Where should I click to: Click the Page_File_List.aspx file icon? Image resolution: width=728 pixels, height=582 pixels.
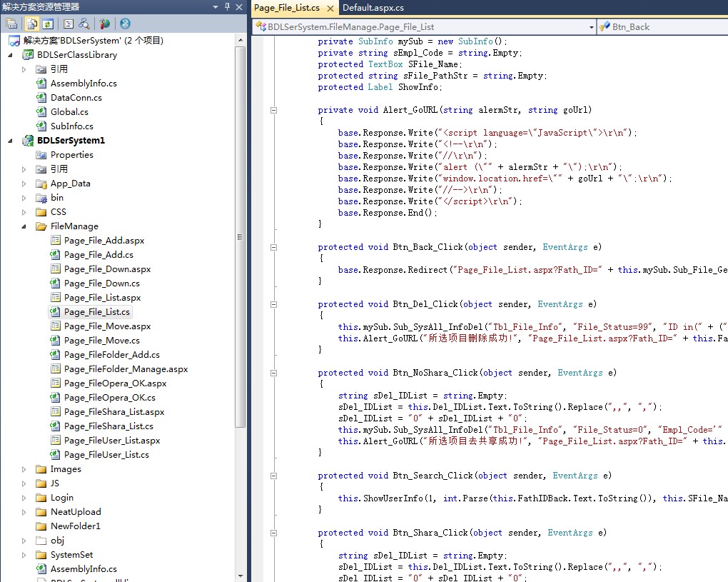[x=55, y=297]
